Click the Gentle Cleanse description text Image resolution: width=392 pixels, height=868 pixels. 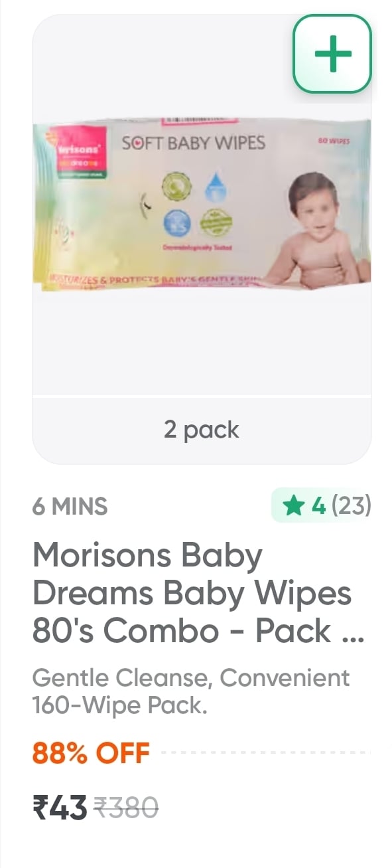point(191,692)
